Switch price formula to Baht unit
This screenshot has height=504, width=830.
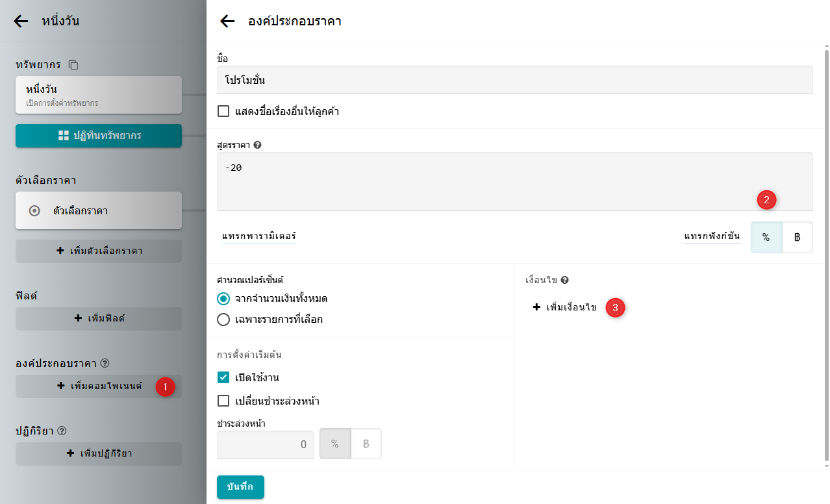pos(797,237)
